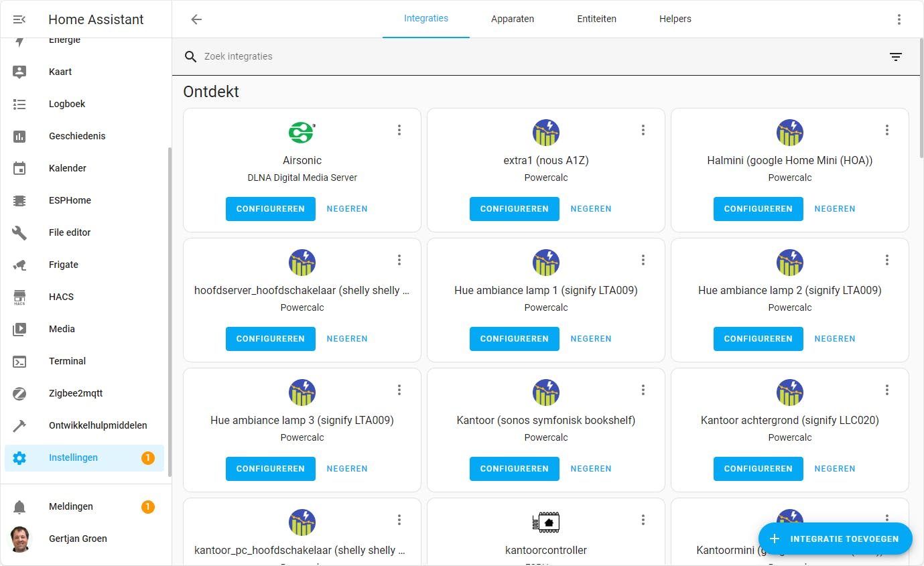924x566 pixels.
Task: Click the Powercalc icon on Halmini card
Action: [x=790, y=133]
